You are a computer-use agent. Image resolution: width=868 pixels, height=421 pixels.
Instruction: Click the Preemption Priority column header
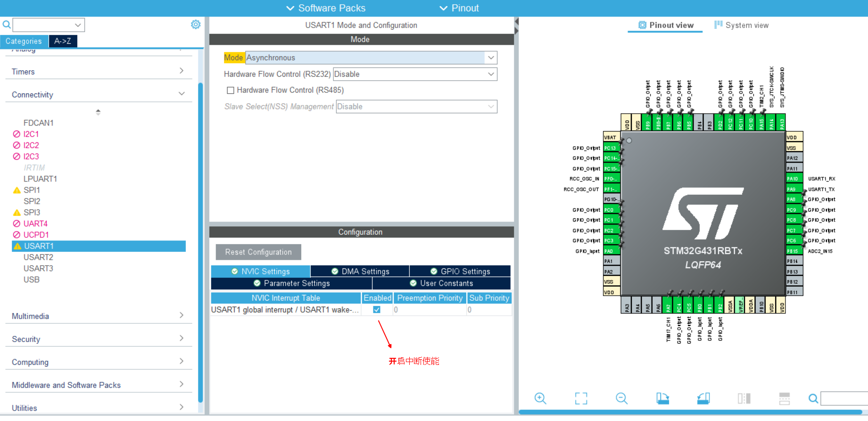pyautogui.click(x=430, y=298)
